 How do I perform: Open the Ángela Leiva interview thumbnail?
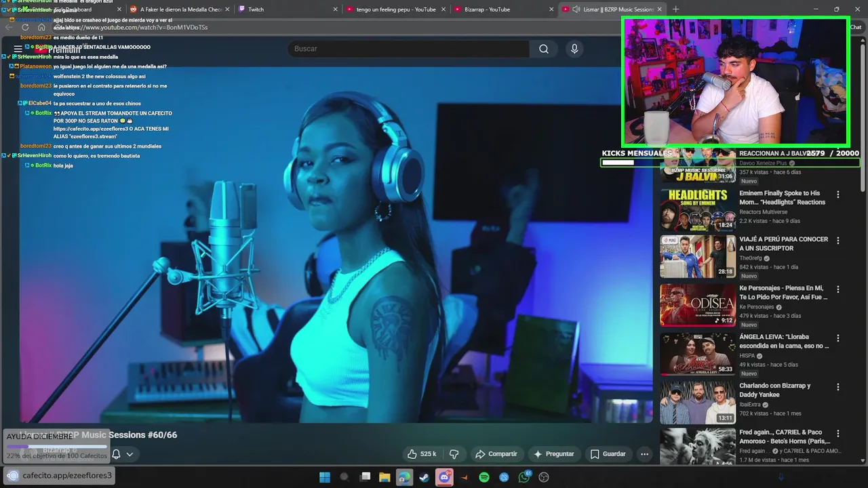(x=698, y=354)
